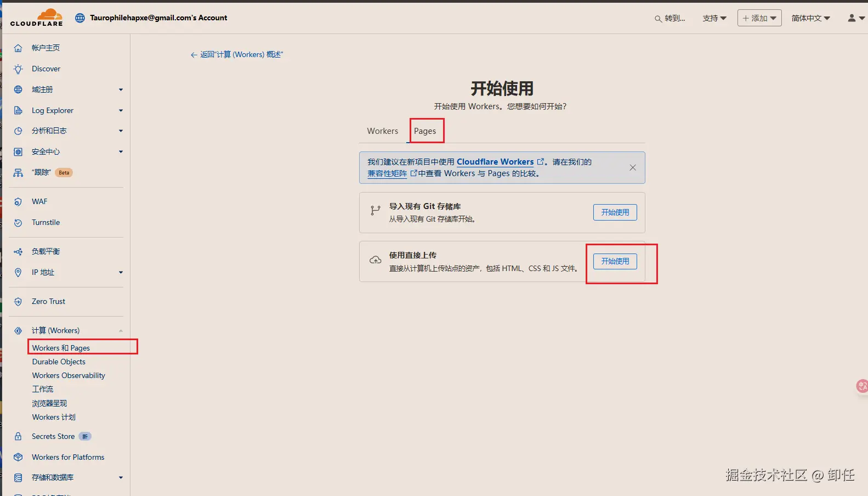Screen dimensions: 868x496
Task: Open Workers 计划 in sidebar
Action: (54, 417)
